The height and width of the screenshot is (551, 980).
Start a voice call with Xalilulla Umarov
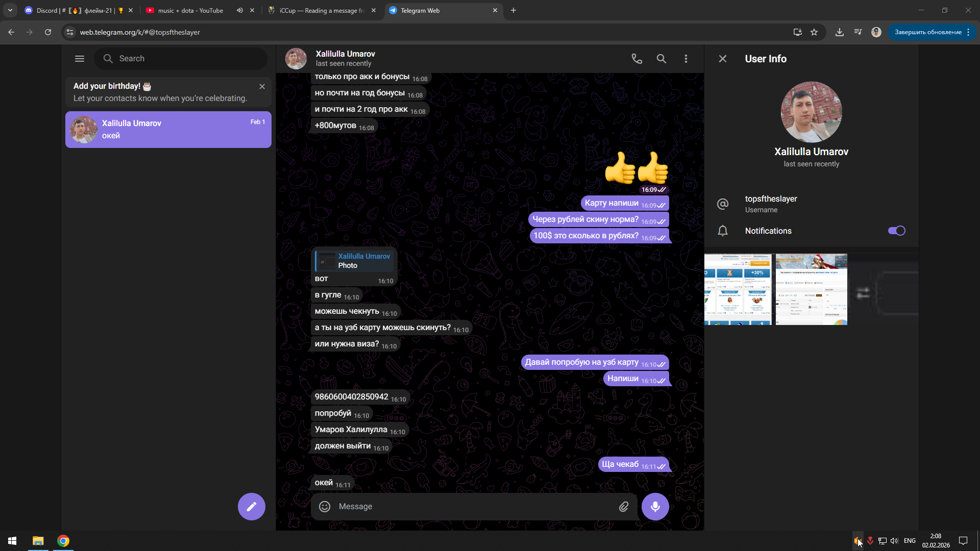636,59
